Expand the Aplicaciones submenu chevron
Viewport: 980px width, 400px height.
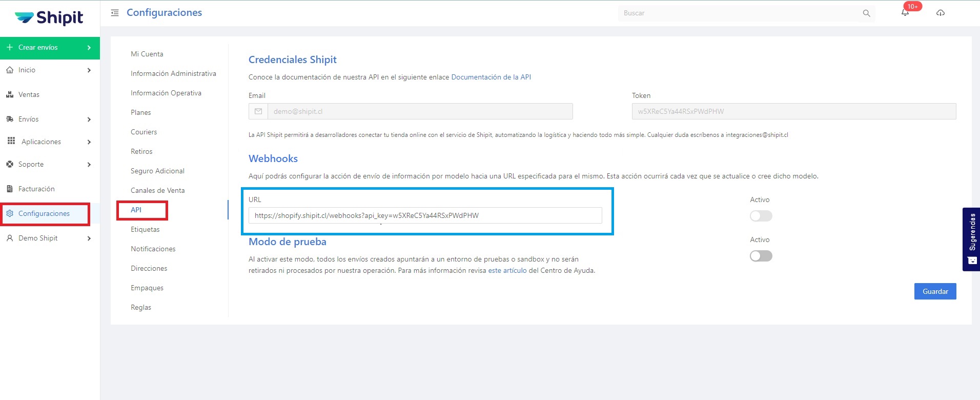pyautogui.click(x=89, y=142)
